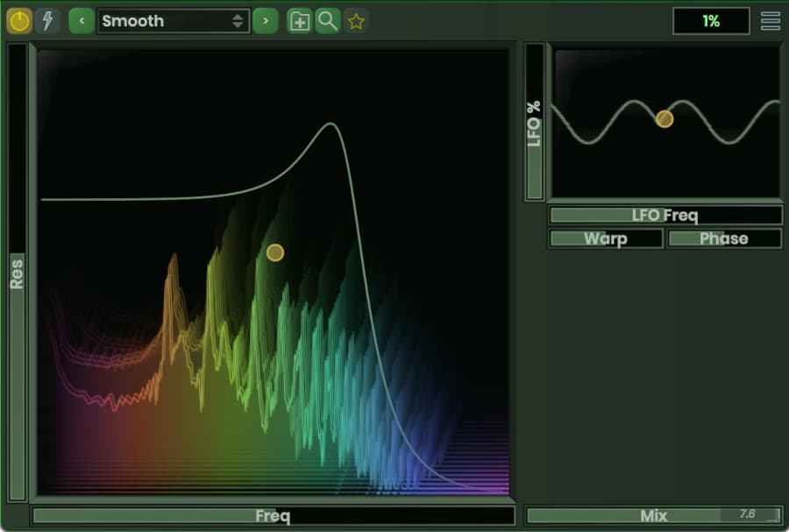
Task: Save preset with the folder-plus icon
Action: pos(300,21)
